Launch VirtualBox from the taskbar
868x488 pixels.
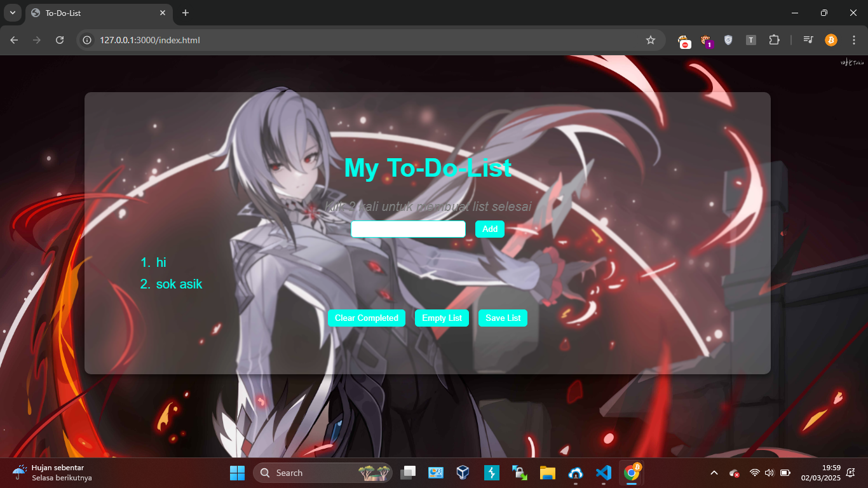(463, 473)
